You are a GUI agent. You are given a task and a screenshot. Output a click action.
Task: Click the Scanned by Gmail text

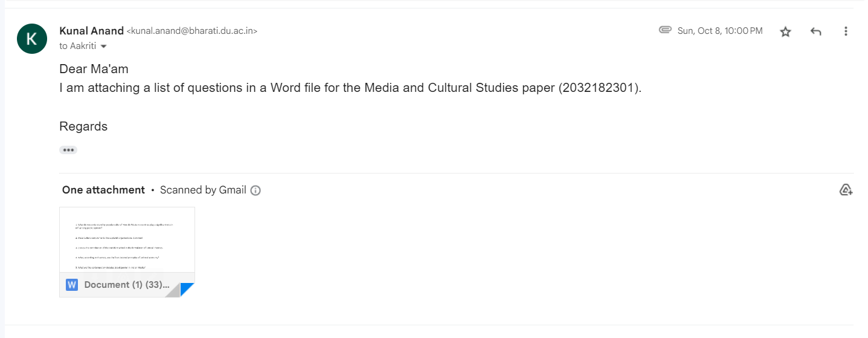(x=203, y=190)
